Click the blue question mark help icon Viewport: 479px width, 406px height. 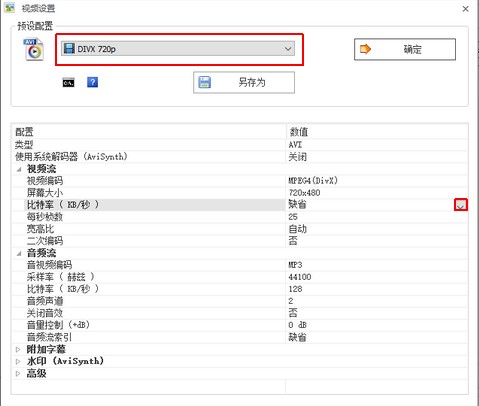pyautogui.click(x=92, y=82)
